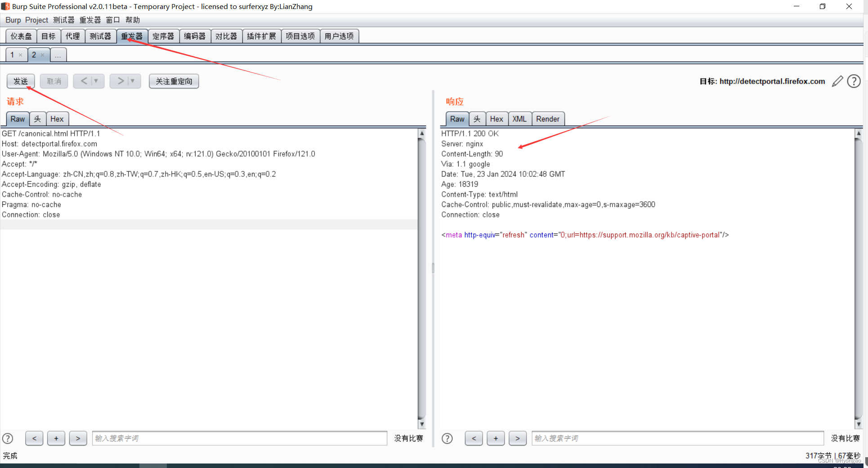Click the response pane scroll-down arrow
The height and width of the screenshot is (468, 868).
click(859, 424)
